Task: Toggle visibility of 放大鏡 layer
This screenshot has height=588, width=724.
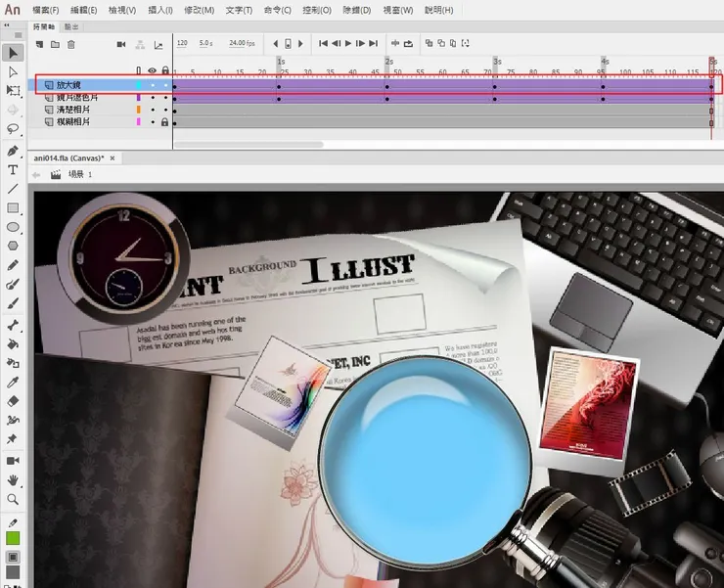Action: [x=153, y=85]
